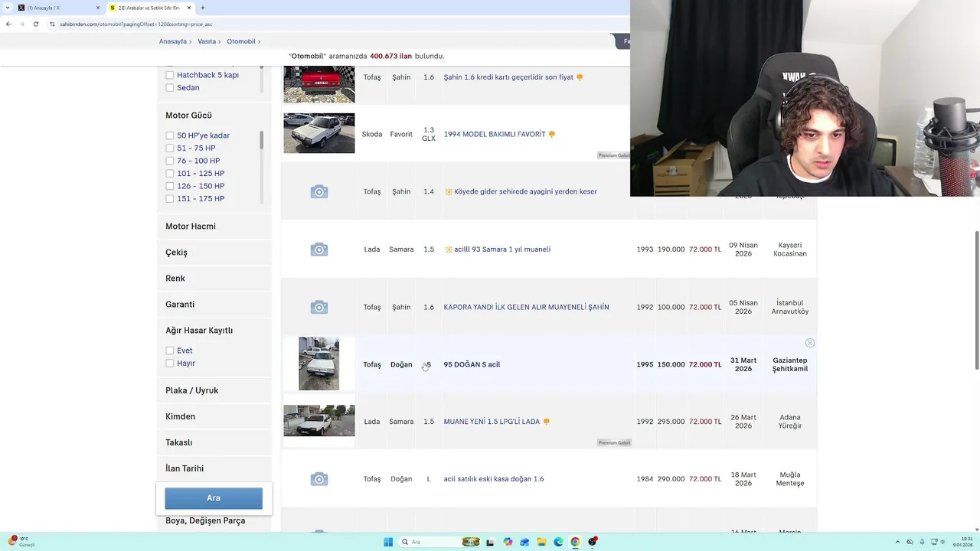Switch to the Anasayfa / X tab

[x=59, y=8]
